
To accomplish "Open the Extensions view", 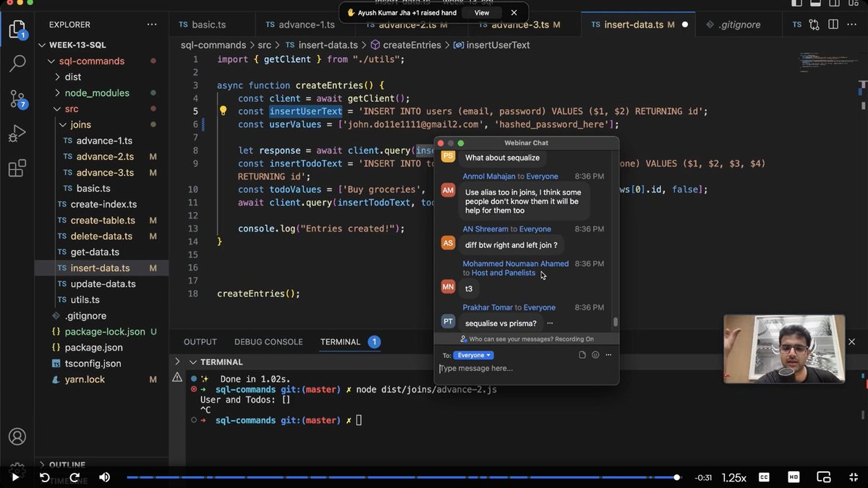I will (x=17, y=168).
